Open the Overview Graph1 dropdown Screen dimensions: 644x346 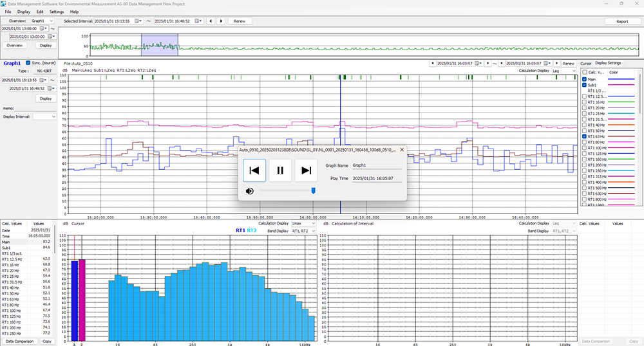(43, 21)
